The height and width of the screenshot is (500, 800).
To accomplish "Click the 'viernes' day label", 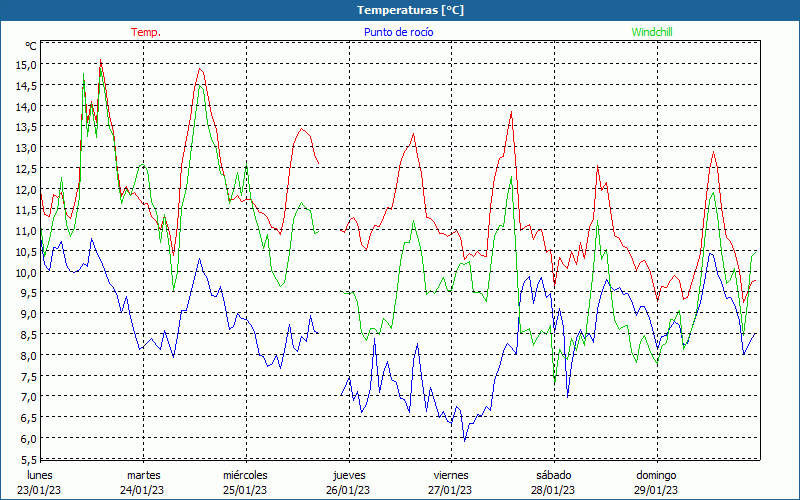I will [x=451, y=475].
